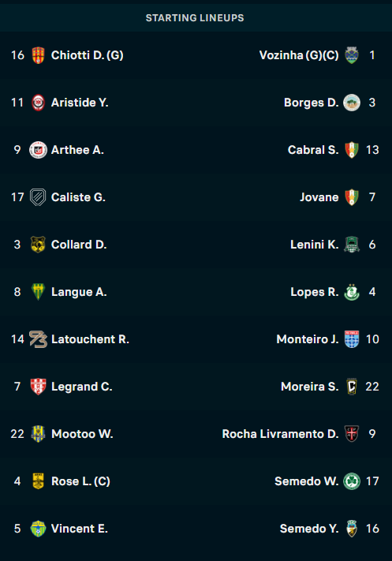Open Collard D. player link

tap(79, 245)
